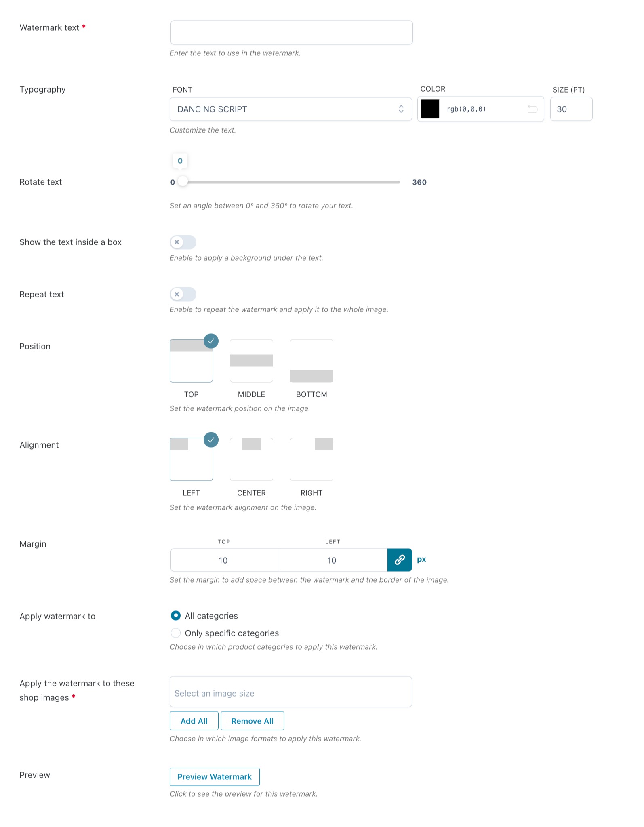Viewport: 644px width, 827px height.
Task: Choose Center alignment icon
Action: click(x=251, y=459)
